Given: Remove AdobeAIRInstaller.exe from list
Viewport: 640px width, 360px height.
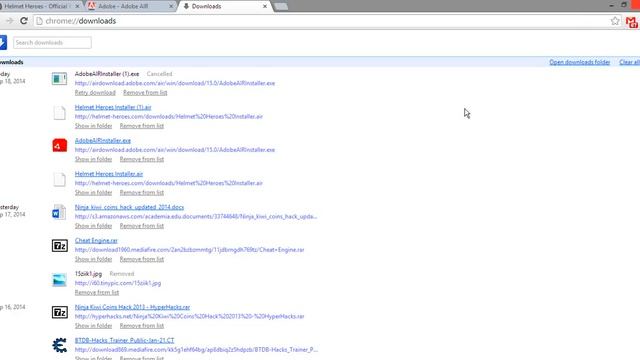Looking at the screenshot, I should pos(142,159).
